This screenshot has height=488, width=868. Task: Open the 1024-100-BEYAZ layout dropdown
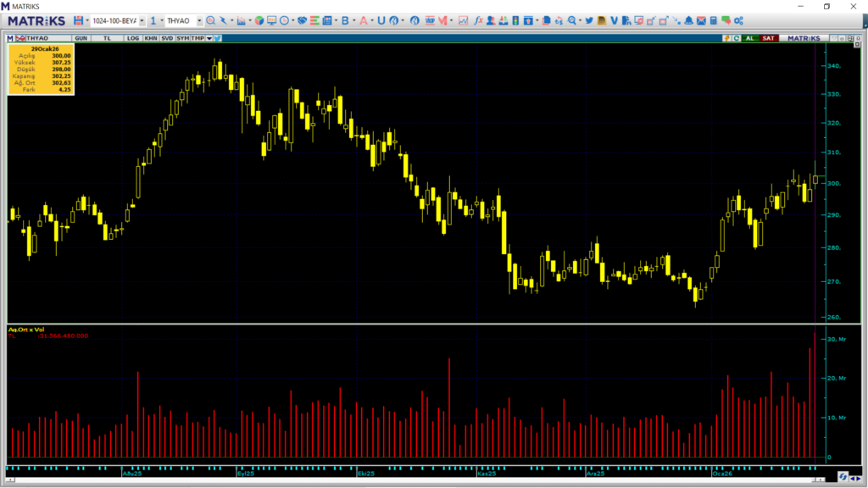(x=141, y=20)
